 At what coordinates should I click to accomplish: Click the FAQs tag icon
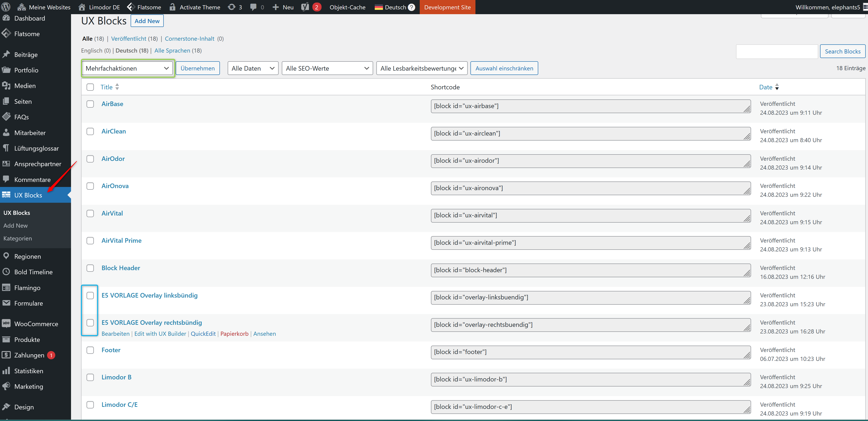pos(6,117)
